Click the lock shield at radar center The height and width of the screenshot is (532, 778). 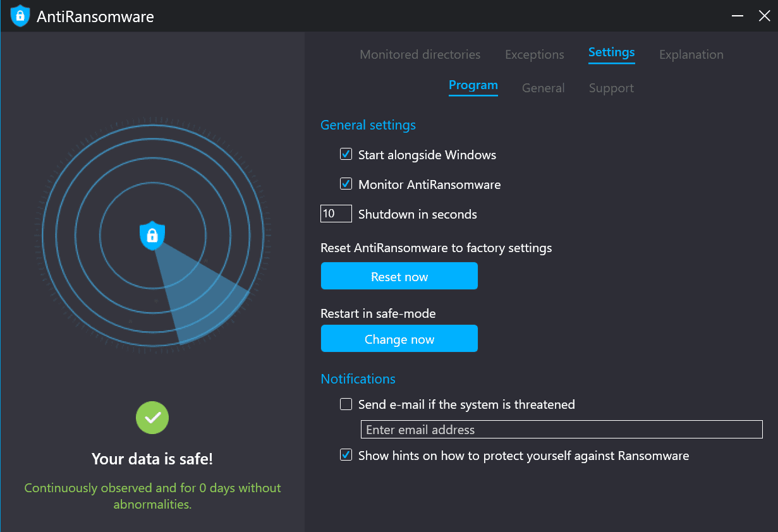(152, 235)
